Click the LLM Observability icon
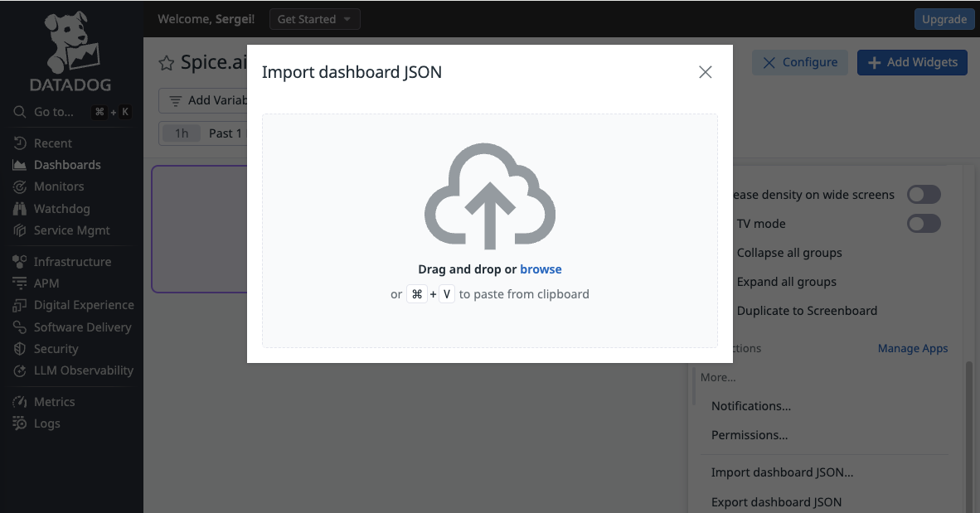 click(x=20, y=370)
